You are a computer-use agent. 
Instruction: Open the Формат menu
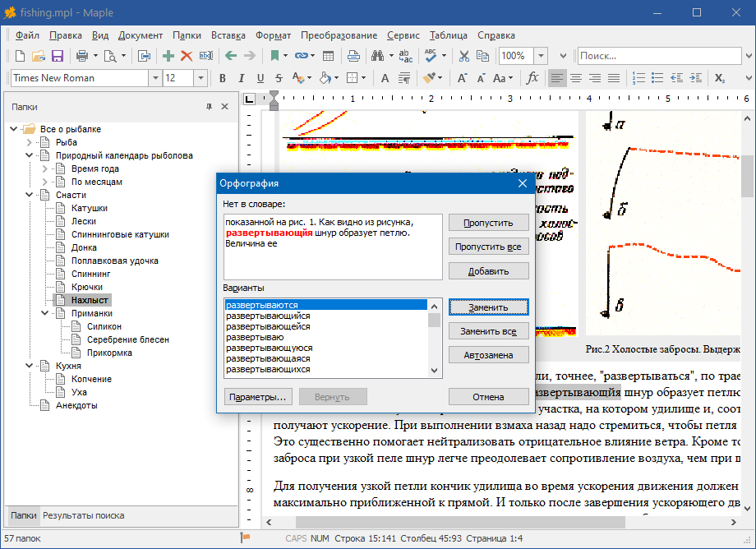point(273,35)
